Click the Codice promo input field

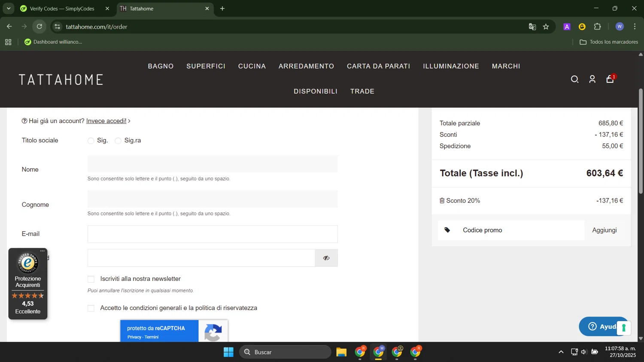511,230
